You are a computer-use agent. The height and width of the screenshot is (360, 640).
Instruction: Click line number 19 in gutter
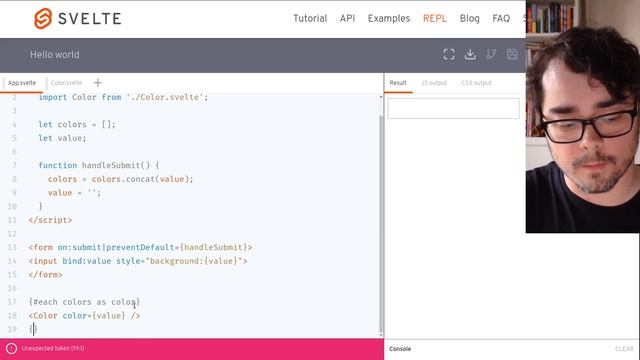[x=12, y=329]
